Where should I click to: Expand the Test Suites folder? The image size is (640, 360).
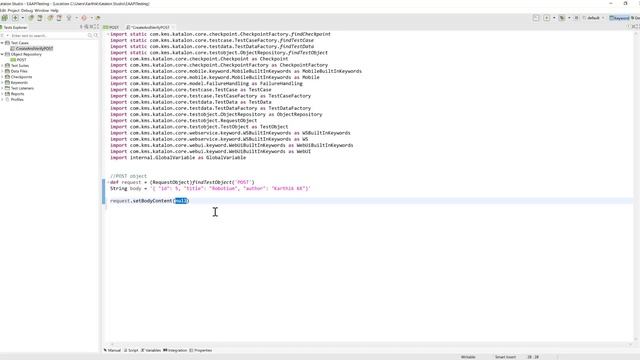[2, 66]
